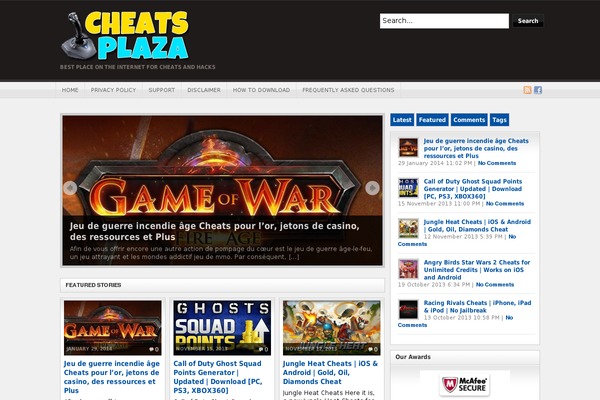The image size is (600, 400).
Task: Open the Privacy Policy menu item
Action: pos(113,90)
